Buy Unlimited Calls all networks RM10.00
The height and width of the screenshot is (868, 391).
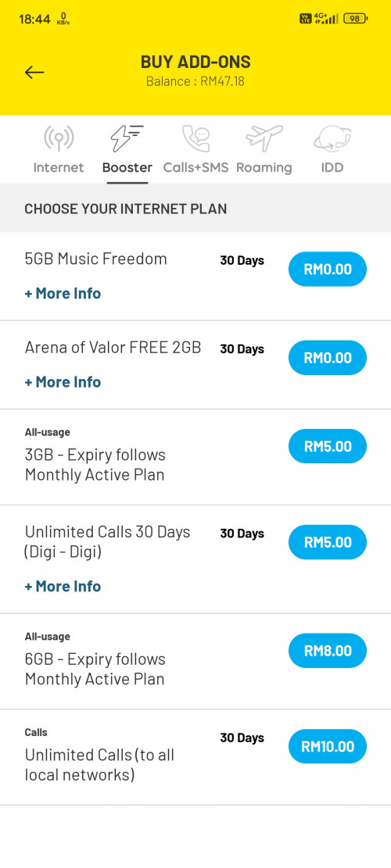click(x=328, y=746)
